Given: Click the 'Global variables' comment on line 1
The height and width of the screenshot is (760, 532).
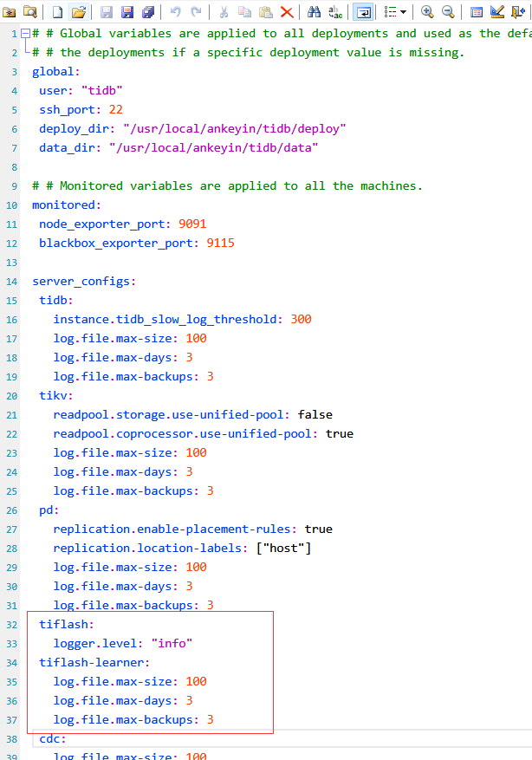Looking at the screenshot, I should pos(282,34).
